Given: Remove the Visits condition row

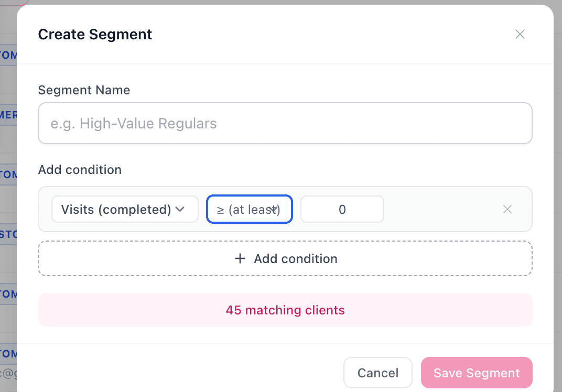Looking at the screenshot, I should click(x=507, y=210).
